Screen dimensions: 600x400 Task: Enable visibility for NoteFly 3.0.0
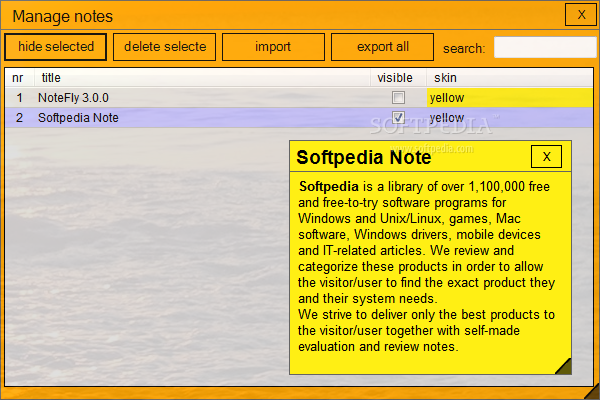click(x=398, y=98)
